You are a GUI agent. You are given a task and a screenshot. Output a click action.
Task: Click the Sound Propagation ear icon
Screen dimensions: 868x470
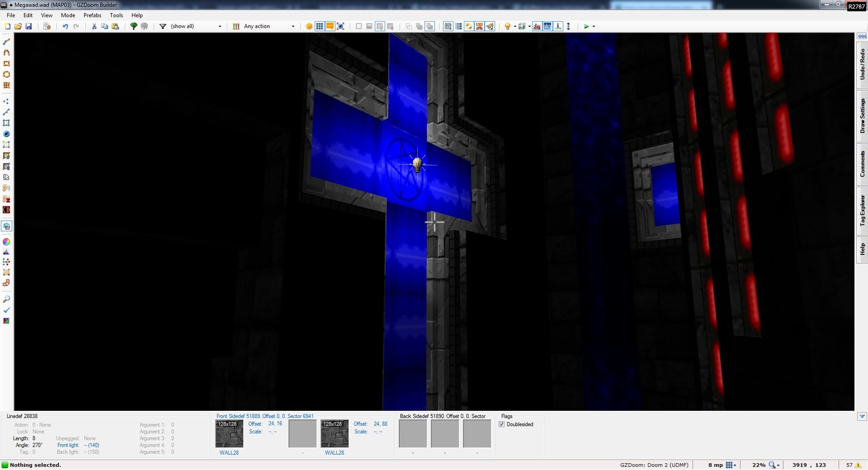click(7, 188)
